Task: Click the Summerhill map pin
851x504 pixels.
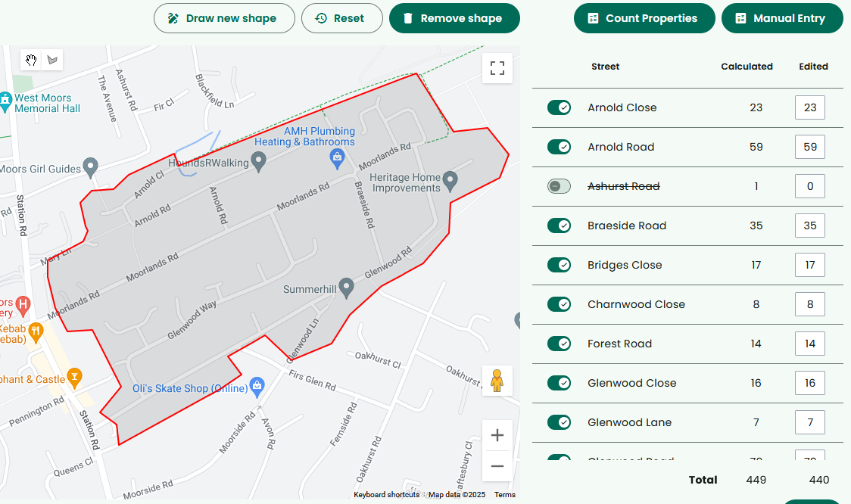Action: [347, 288]
